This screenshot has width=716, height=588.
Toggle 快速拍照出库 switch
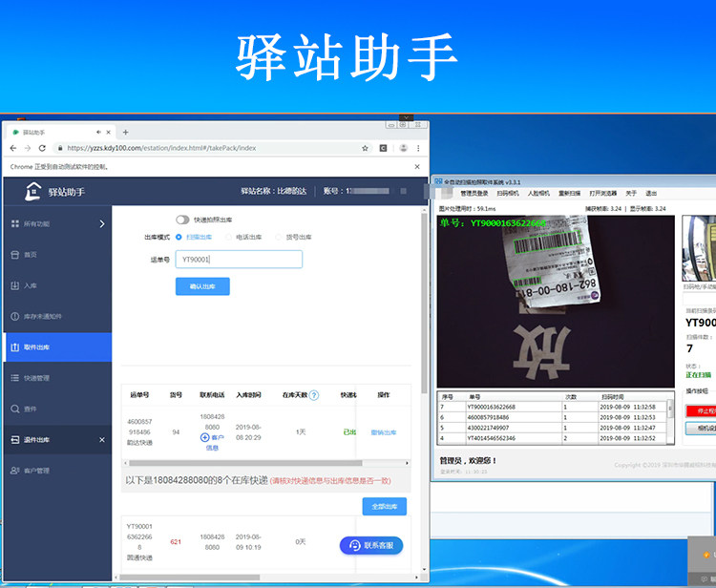pyautogui.click(x=182, y=220)
